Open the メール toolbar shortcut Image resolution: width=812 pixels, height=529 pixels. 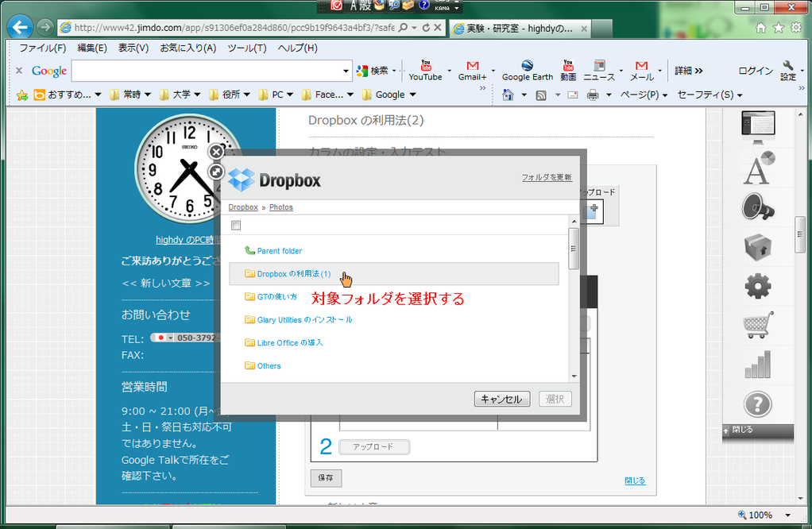click(642, 71)
